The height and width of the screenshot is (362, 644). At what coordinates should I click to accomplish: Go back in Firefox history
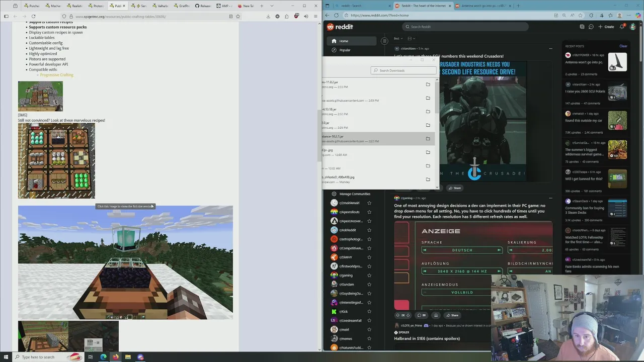pos(15,16)
